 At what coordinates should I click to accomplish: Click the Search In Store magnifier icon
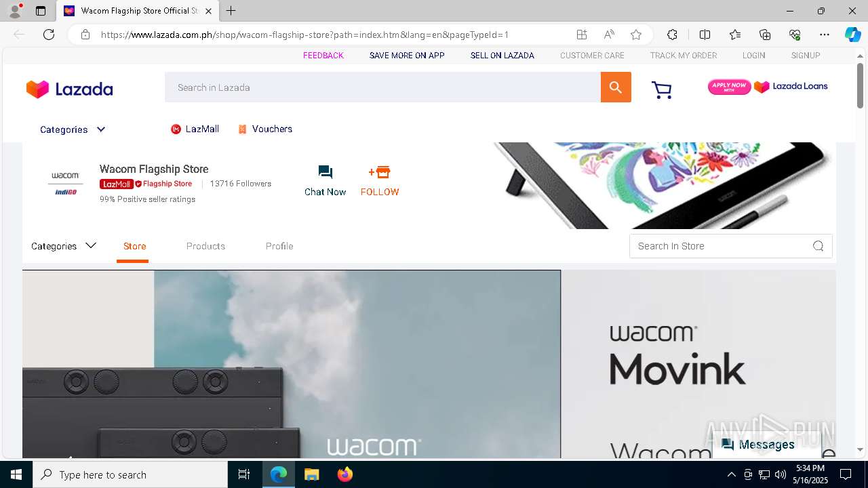(818, 246)
